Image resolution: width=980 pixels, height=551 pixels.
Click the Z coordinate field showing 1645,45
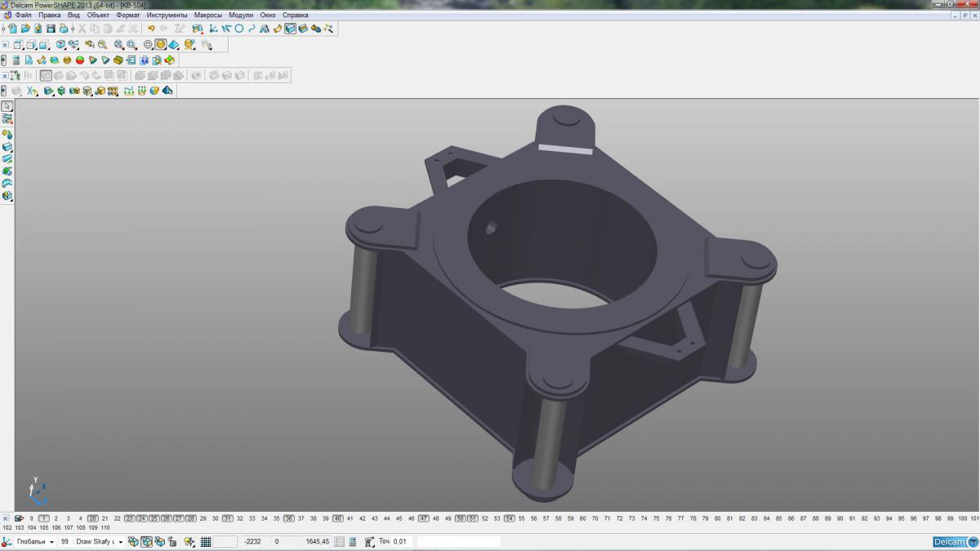point(317,541)
